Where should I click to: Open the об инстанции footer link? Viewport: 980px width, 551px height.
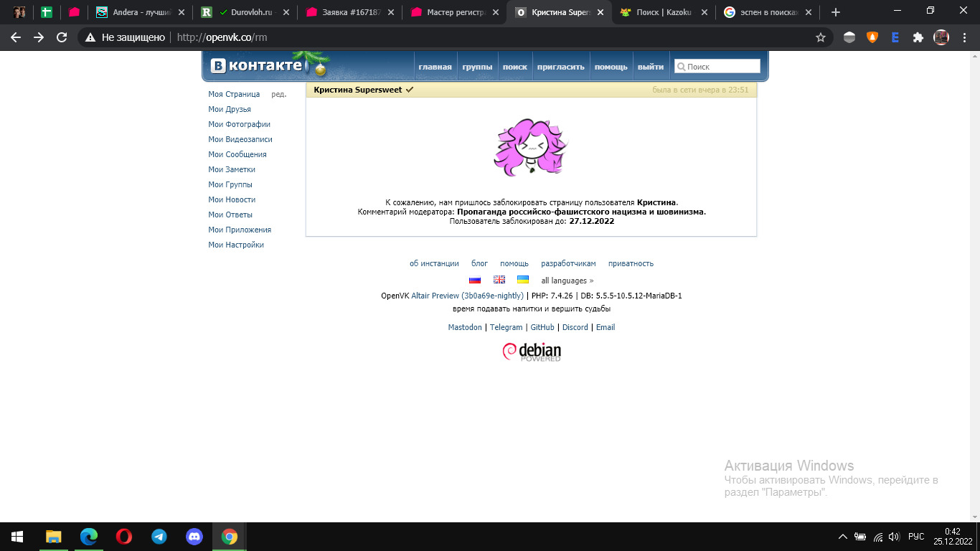pos(434,263)
